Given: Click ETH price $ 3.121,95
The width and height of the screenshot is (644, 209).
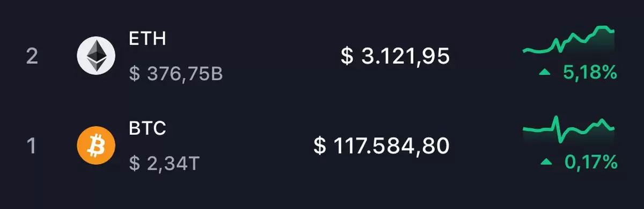Looking at the screenshot, I should pos(395,56).
